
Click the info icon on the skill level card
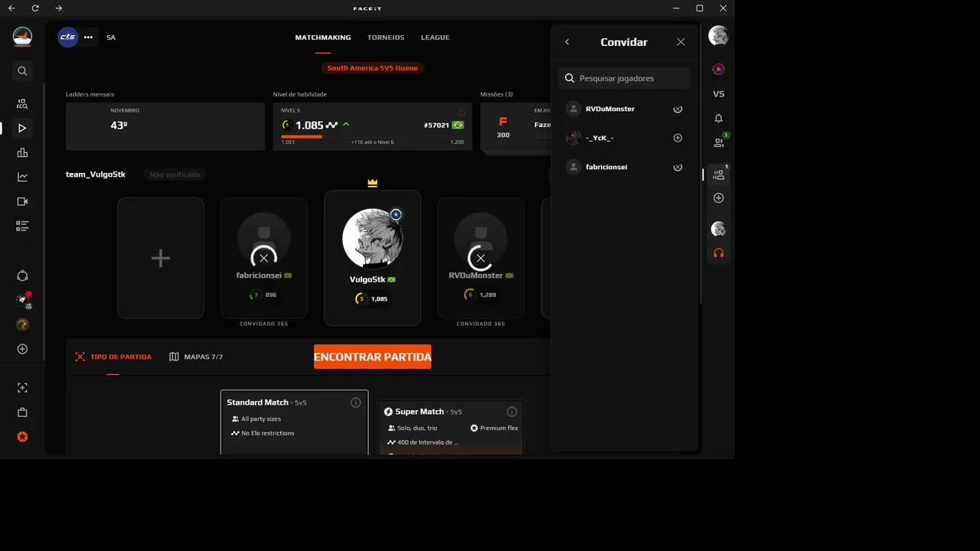tap(462, 112)
